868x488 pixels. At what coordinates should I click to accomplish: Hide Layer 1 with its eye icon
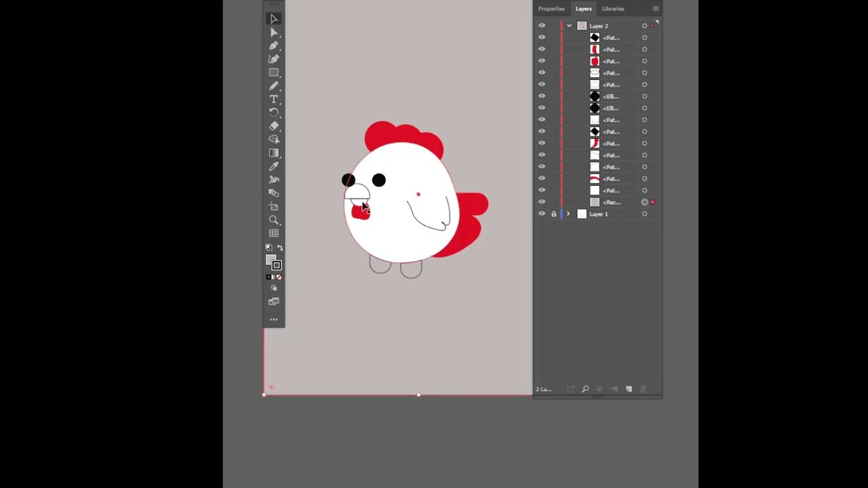coord(542,214)
